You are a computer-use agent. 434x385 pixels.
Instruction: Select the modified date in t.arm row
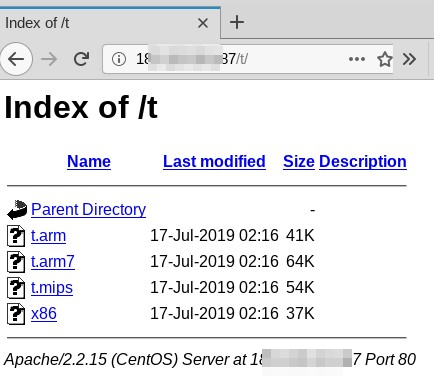tap(214, 235)
